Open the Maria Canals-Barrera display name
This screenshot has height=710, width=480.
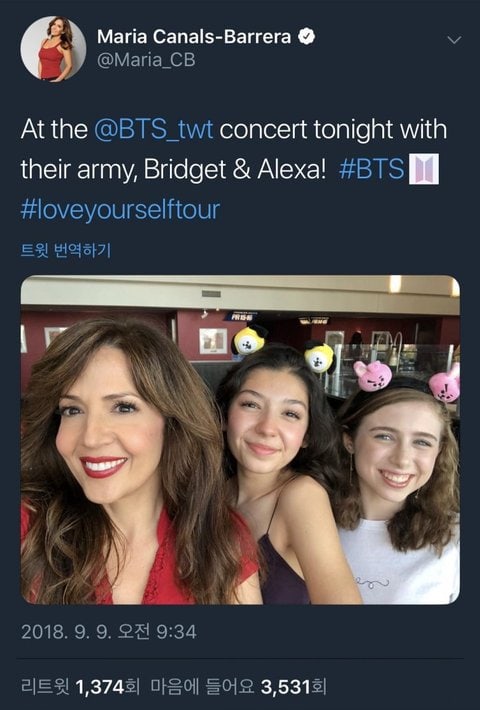click(x=194, y=37)
